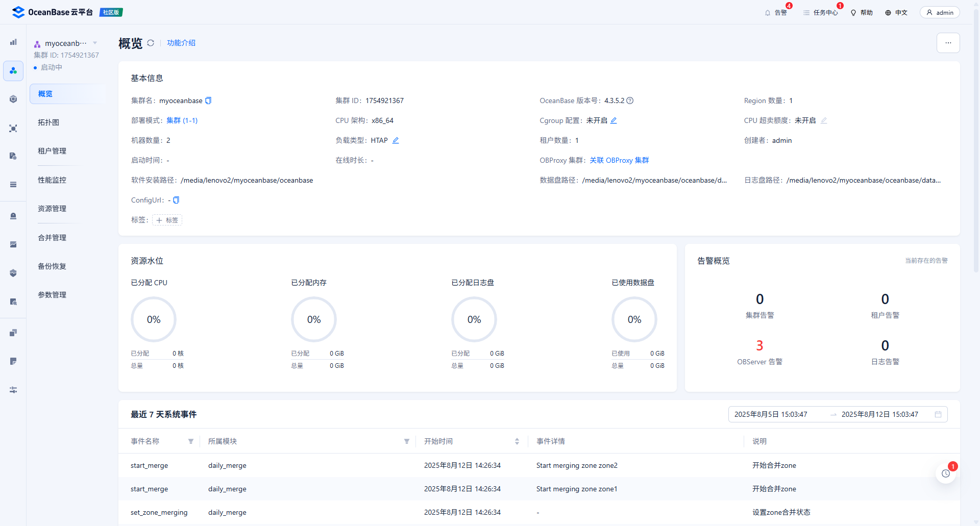The image size is (980, 526).
Task: Show OceanBase version help tooltip
Action: [630, 101]
